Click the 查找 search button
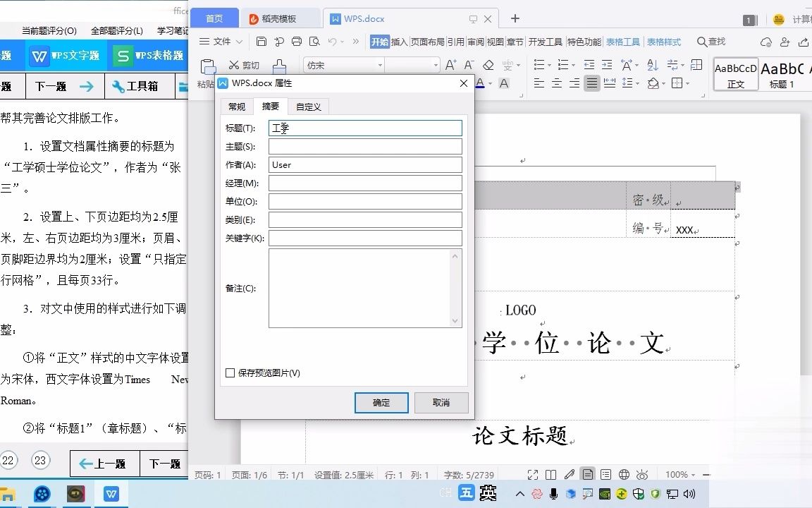 tap(711, 42)
